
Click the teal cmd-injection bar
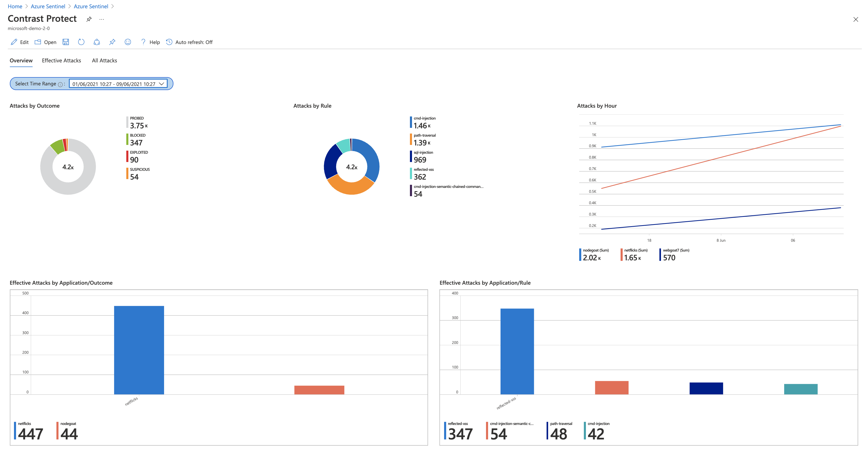801,389
